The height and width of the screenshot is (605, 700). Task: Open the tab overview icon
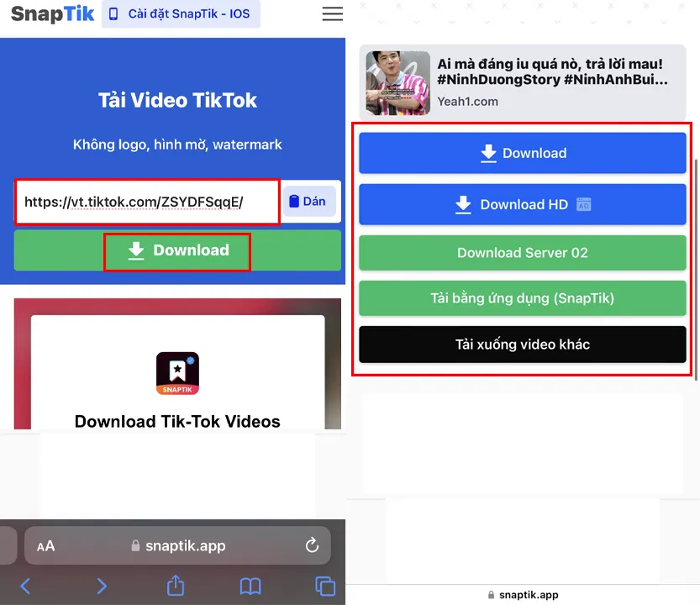click(324, 586)
